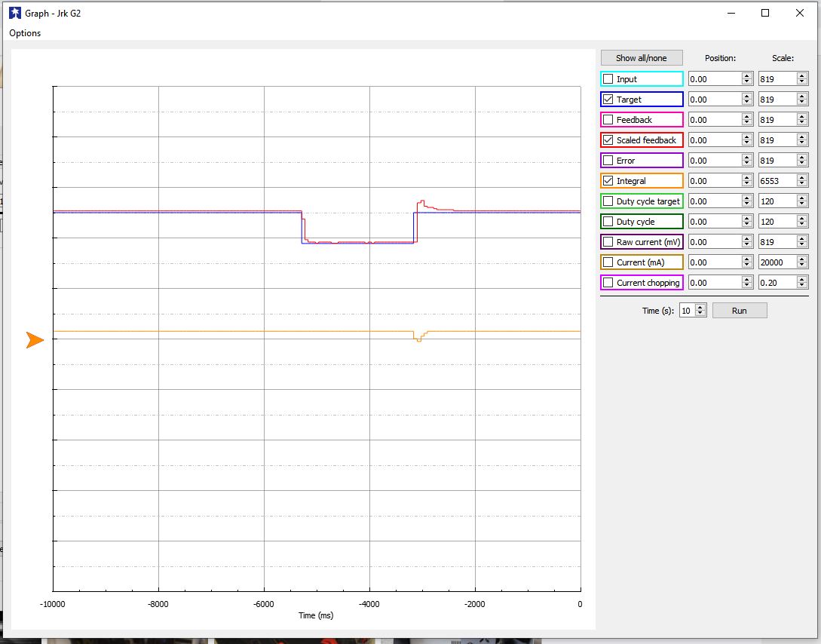Increase the Time (s) spinner value
Screen dimensions: 821x644
point(700,308)
